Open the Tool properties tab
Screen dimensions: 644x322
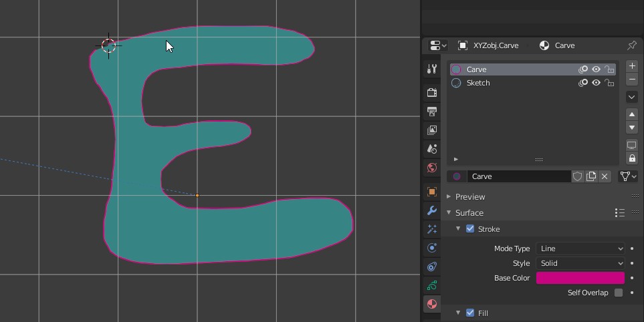(x=432, y=69)
